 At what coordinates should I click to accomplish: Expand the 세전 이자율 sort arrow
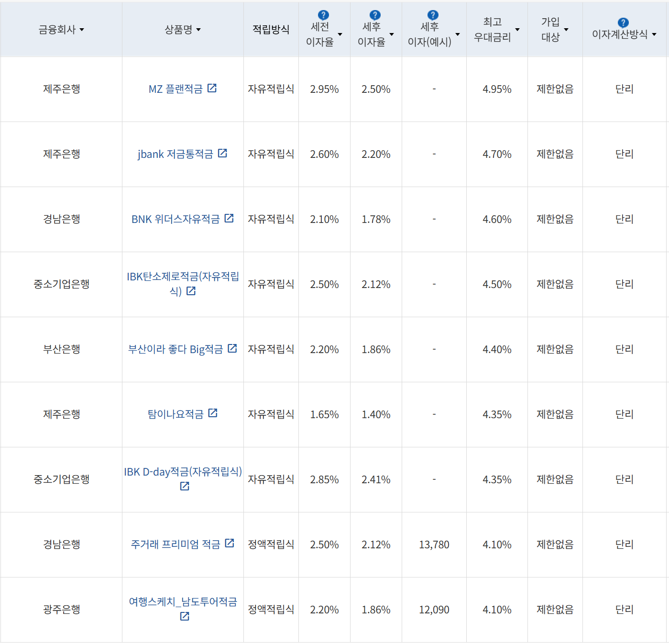tap(340, 34)
